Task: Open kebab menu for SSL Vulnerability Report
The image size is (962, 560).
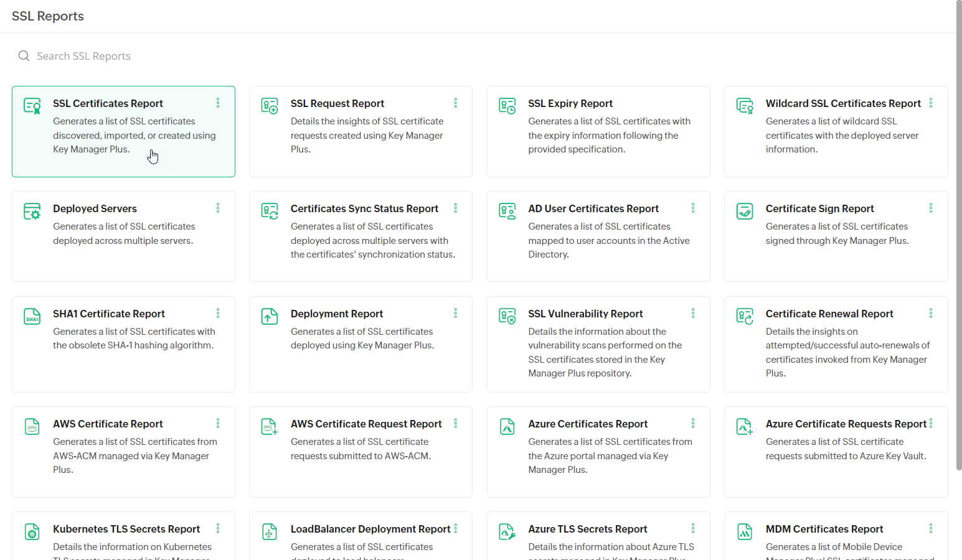Action: point(693,313)
